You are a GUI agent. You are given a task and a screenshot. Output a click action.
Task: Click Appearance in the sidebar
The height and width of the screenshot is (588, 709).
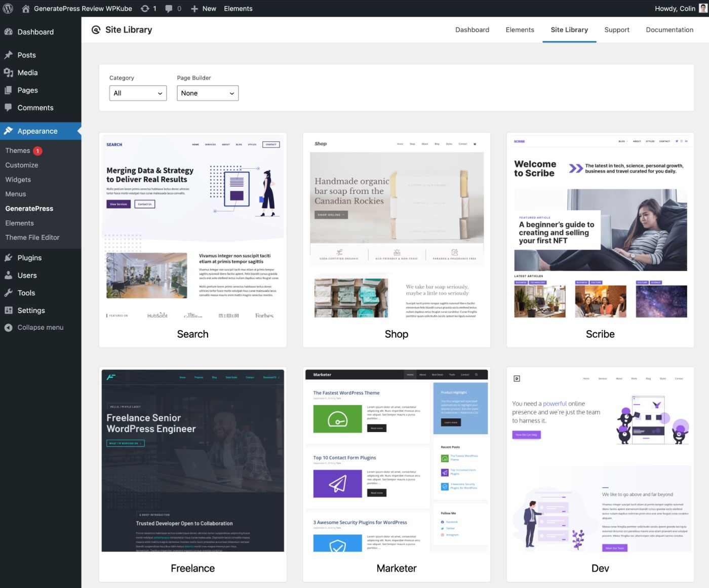[37, 131]
